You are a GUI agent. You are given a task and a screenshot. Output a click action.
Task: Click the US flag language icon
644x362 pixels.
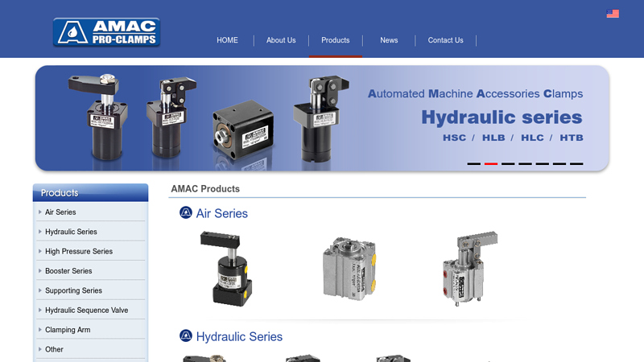613,14
